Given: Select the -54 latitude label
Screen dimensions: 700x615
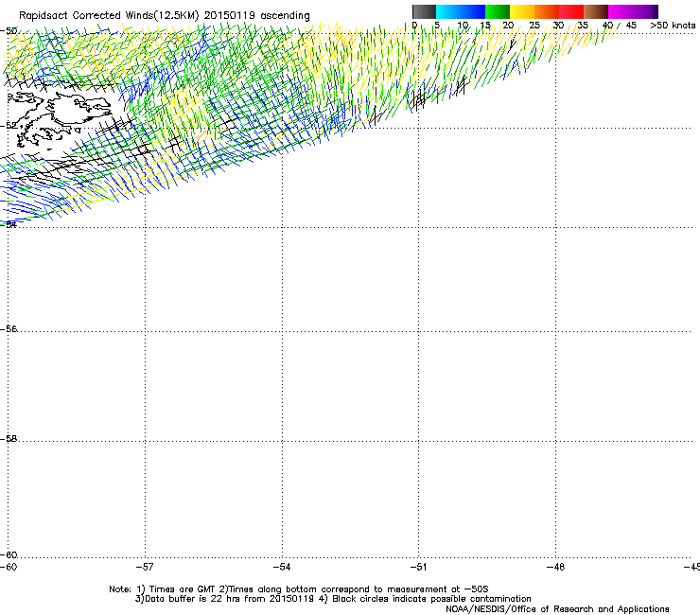Looking at the screenshot, I should (9, 224).
